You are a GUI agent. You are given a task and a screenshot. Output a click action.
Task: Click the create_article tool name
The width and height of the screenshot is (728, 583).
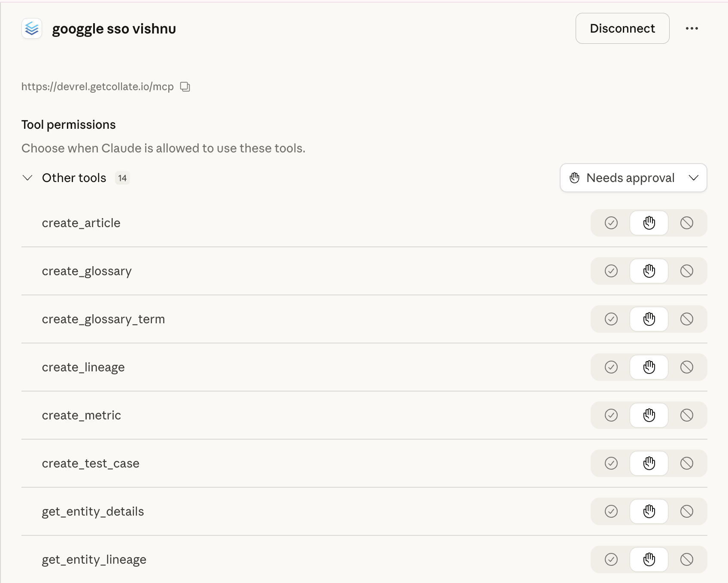[x=81, y=223]
